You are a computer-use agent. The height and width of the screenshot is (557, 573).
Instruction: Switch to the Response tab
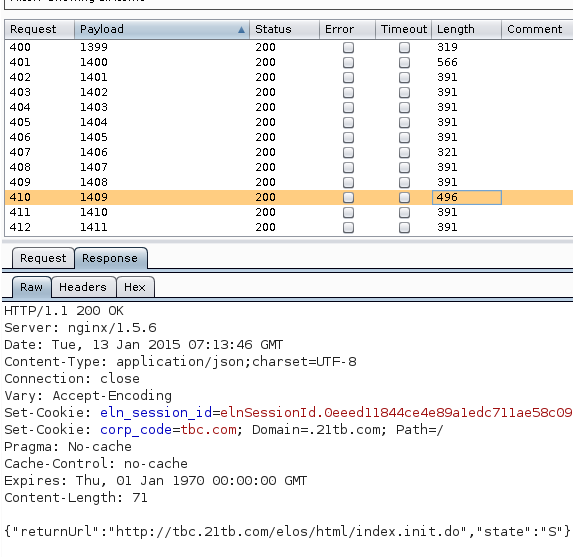coord(111,258)
